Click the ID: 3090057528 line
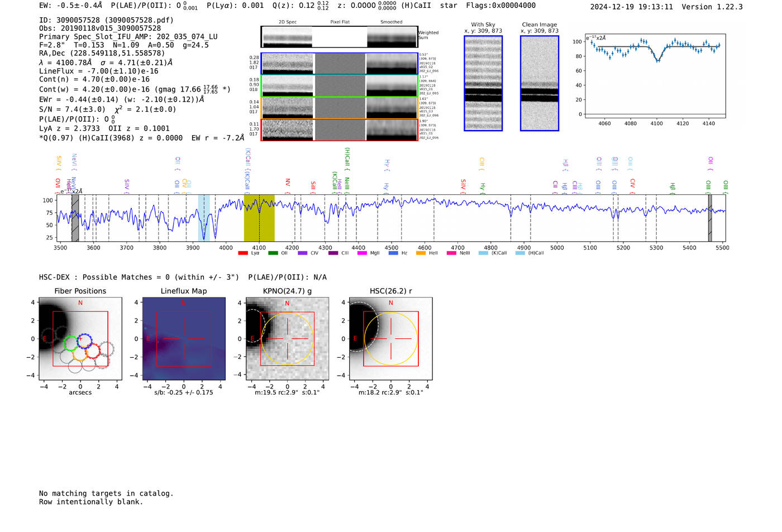The width and height of the screenshot is (782, 532). click(106, 20)
